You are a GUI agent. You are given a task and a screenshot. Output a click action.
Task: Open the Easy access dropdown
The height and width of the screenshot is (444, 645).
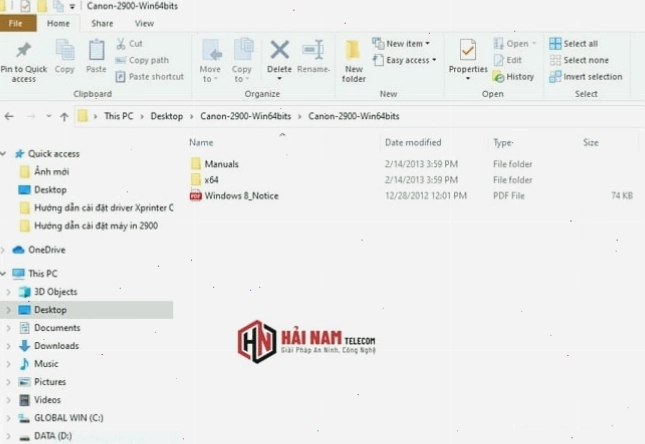point(404,60)
